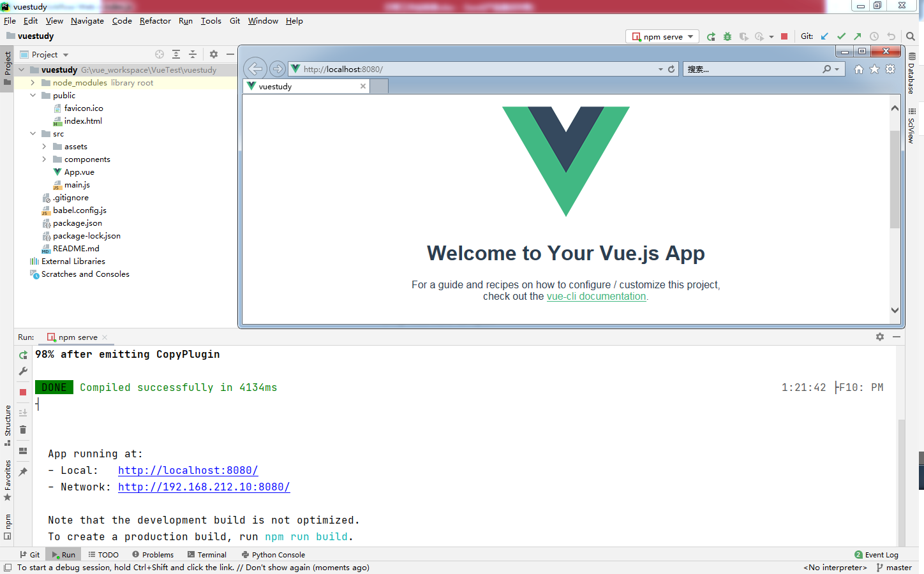Collapse the public folder

[x=33, y=96]
